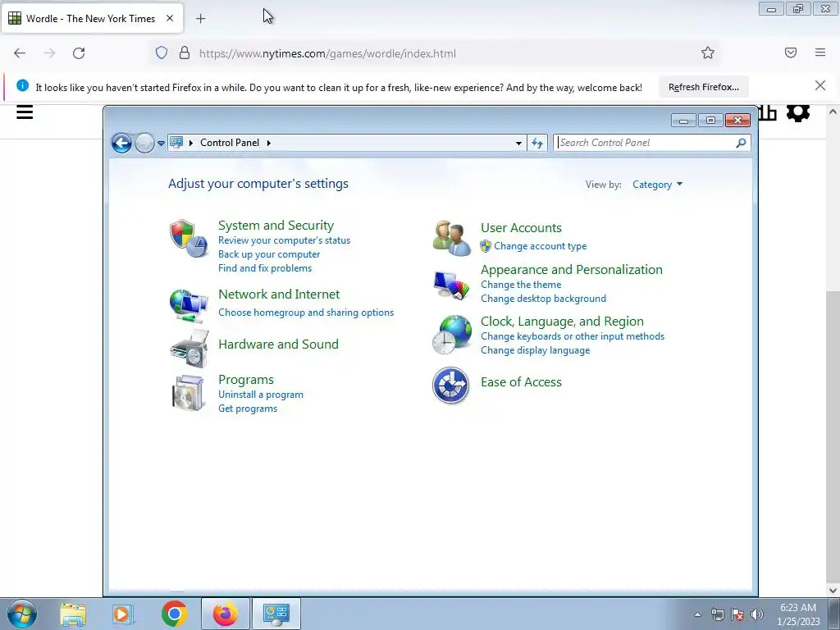Open the Hardware and Sound printer icon
This screenshot has height=630, width=840.
pos(189,349)
